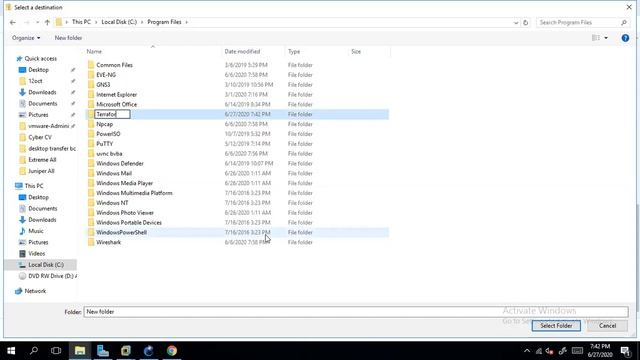Open the Action Center notifications icon
640x360 pixels.
pos(626,351)
